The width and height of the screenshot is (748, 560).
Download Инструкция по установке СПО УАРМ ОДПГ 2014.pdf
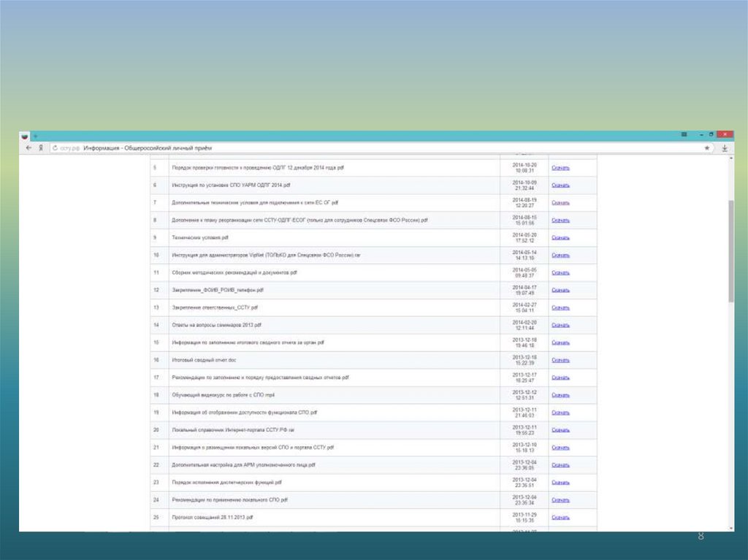560,185
